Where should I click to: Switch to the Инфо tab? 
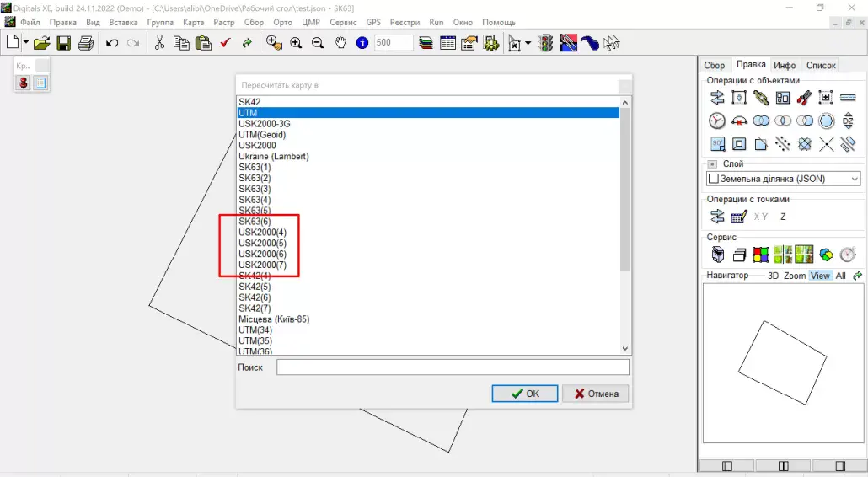[785, 65]
